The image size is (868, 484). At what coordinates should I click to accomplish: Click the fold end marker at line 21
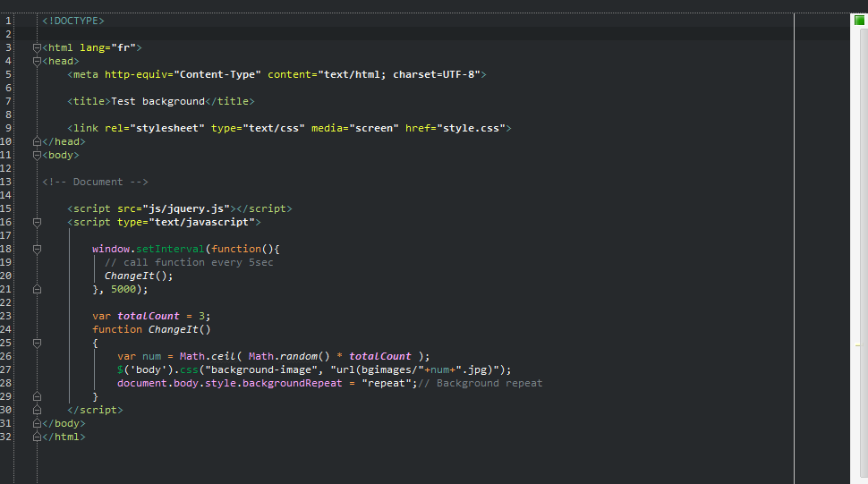[x=37, y=289]
